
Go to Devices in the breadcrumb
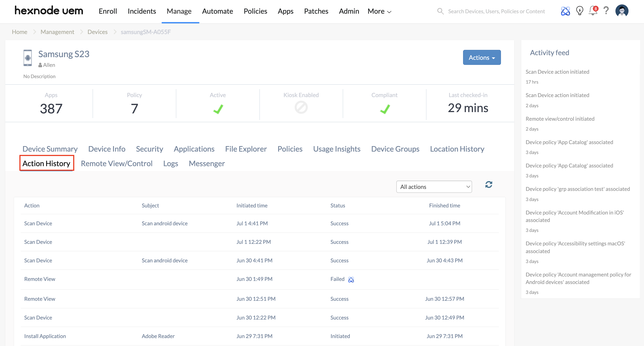(97, 32)
